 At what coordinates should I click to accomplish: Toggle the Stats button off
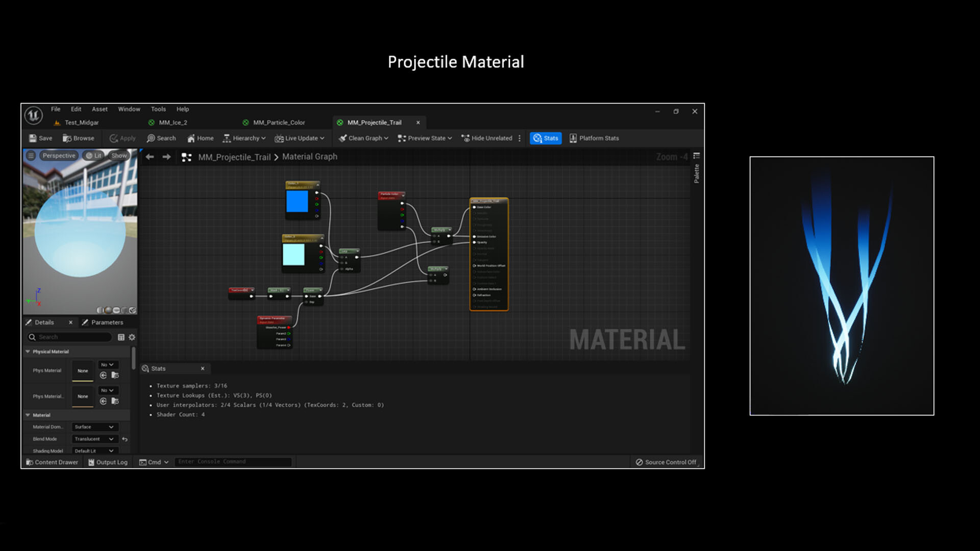coord(546,138)
